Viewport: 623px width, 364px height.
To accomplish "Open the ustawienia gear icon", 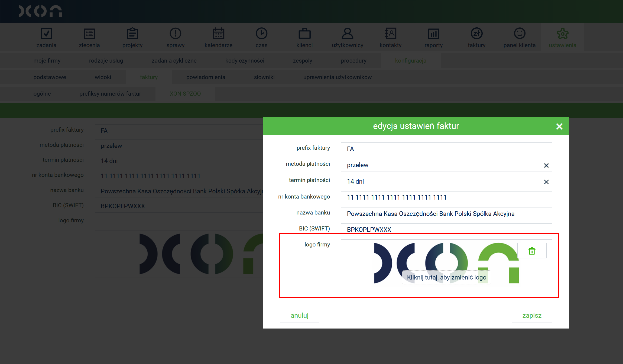I will coord(563,34).
